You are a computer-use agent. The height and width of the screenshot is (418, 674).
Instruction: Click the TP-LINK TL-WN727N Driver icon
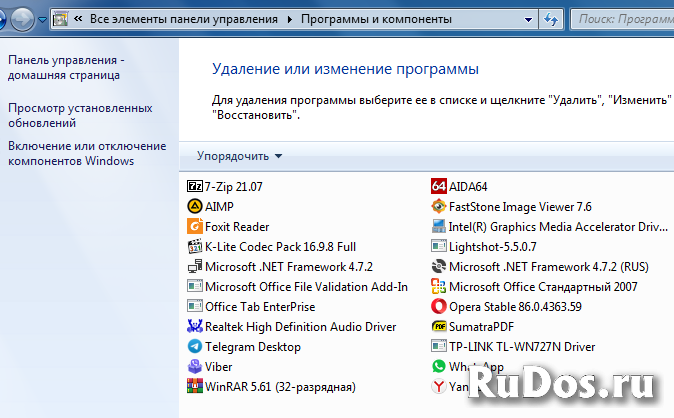[x=439, y=346]
